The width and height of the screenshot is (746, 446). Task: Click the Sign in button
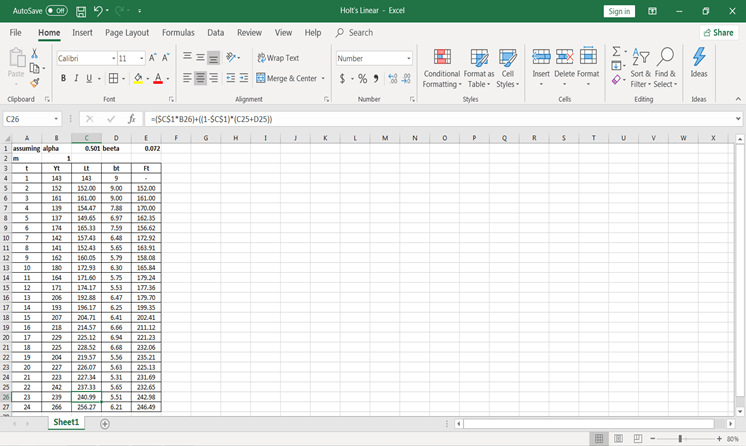click(619, 11)
